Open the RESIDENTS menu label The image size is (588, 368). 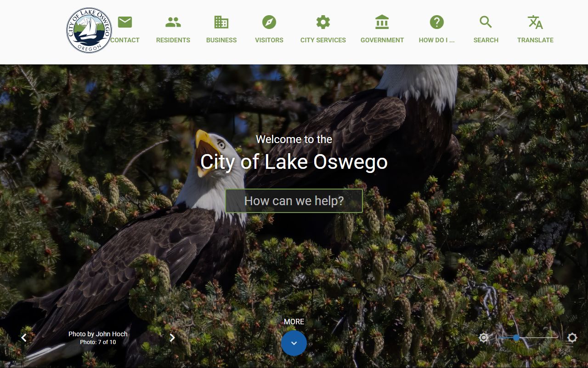173,40
